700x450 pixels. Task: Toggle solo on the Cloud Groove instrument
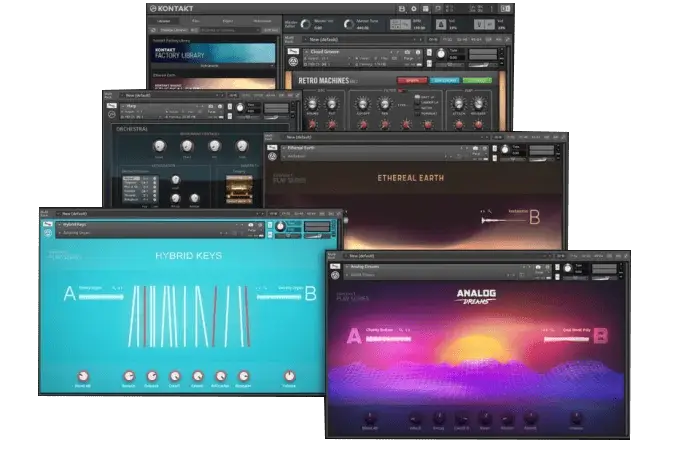[x=429, y=52]
